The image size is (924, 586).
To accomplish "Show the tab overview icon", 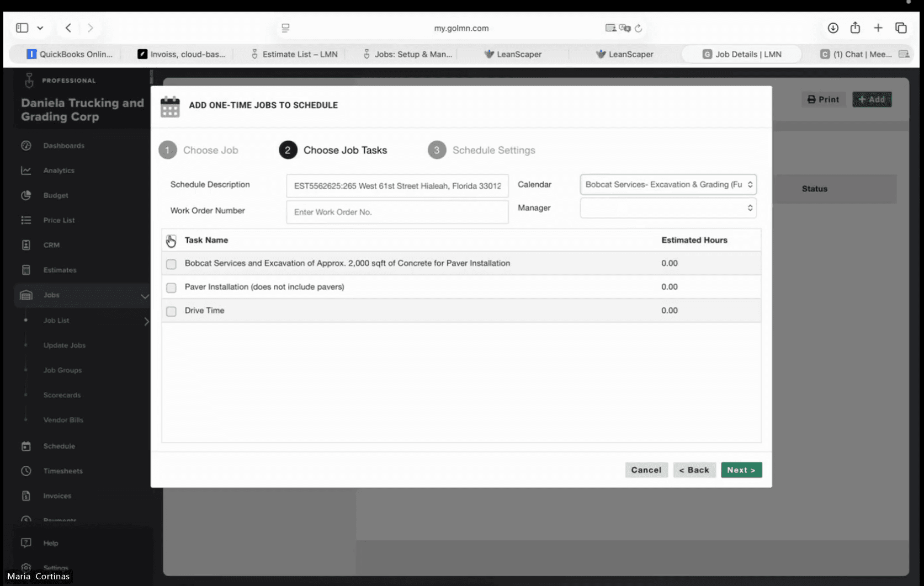I will click(901, 28).
